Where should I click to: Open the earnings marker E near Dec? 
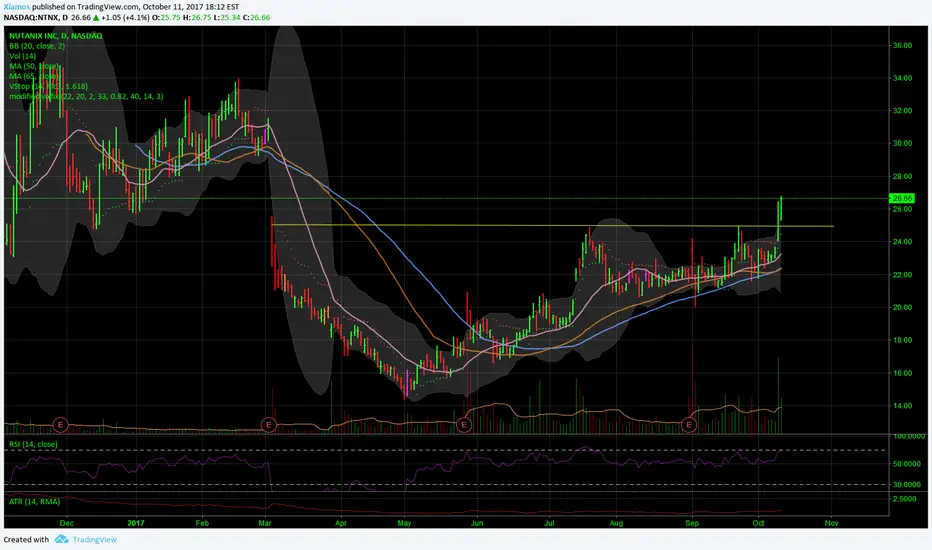pyautogui.click(x=60, y=425)
